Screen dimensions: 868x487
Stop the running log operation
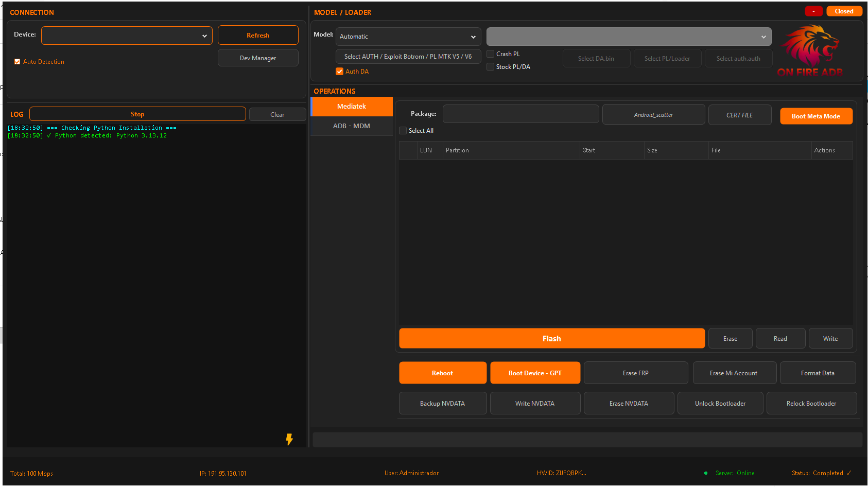(x=137, y=114)
